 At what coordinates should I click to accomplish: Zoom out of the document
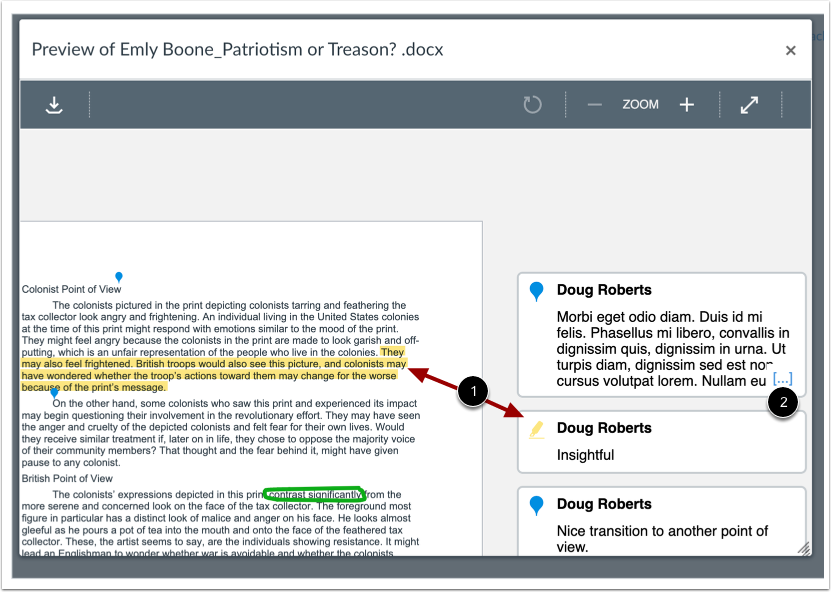coord(593,104)
